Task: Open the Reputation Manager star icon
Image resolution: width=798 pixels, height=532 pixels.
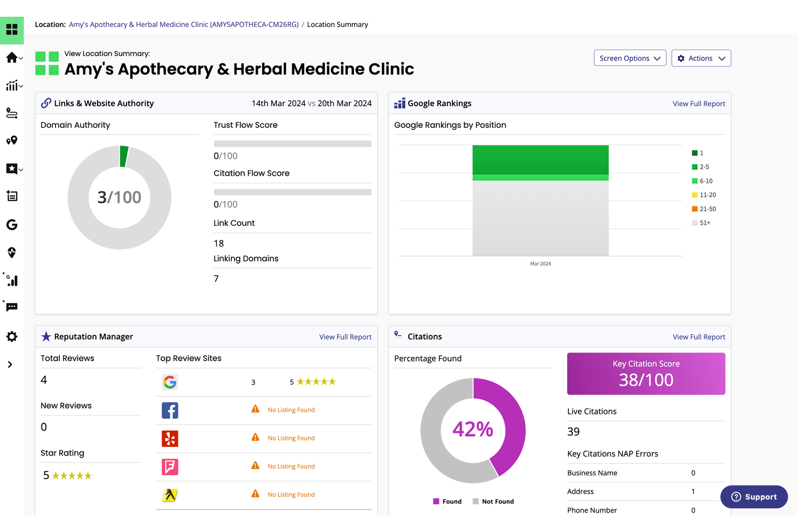Action: pyautogui.click(x=12, y=169)
